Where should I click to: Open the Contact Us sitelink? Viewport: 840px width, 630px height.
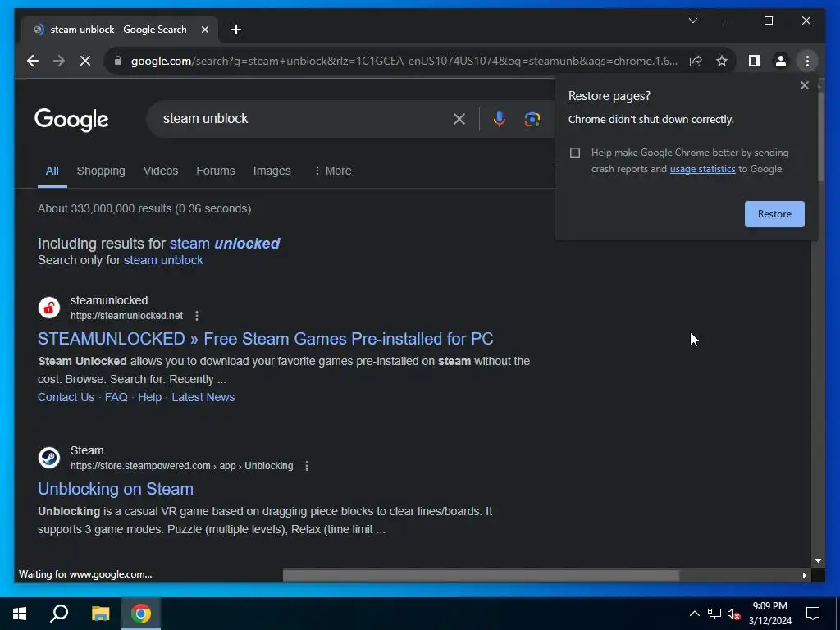point(66,397)
